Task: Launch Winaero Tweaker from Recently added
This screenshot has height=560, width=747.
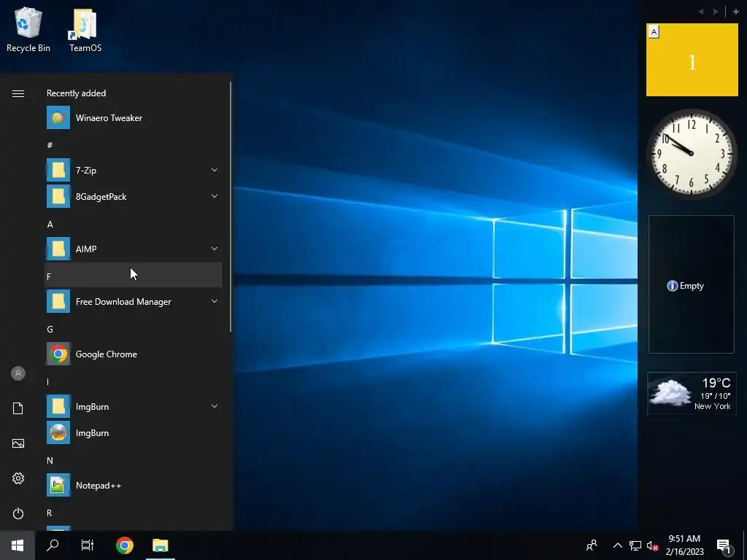Action: coord(133,117)
